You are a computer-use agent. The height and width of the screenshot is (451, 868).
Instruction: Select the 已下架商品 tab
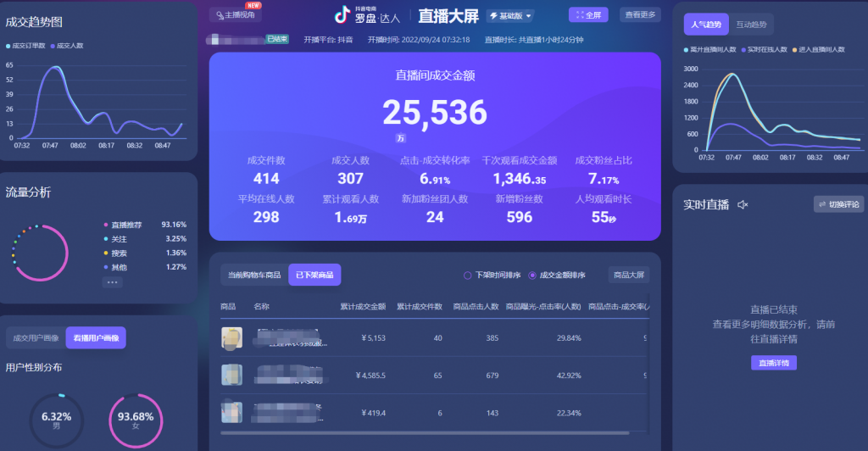[x=314, y=275]
